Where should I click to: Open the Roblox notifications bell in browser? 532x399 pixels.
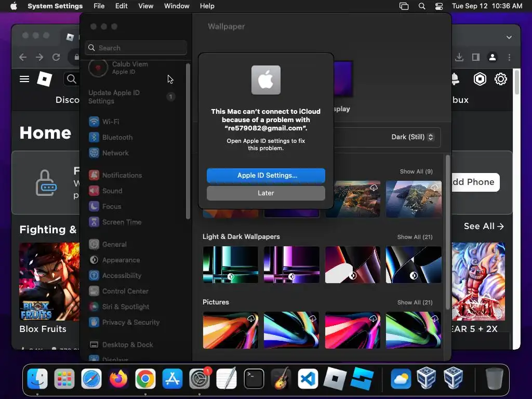pyautogui.click(x=455, y=79)
